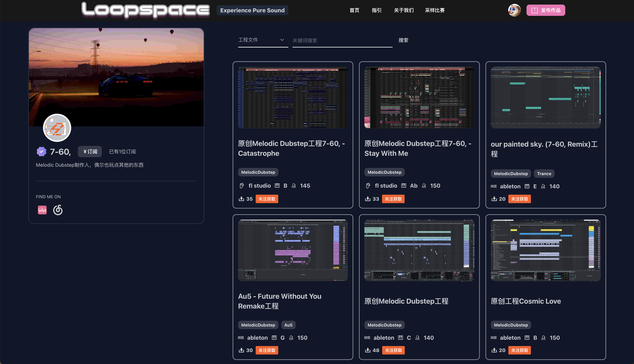Click the piano key icon on the Remix card
634x364 pixels.
[x=527, y=186]
